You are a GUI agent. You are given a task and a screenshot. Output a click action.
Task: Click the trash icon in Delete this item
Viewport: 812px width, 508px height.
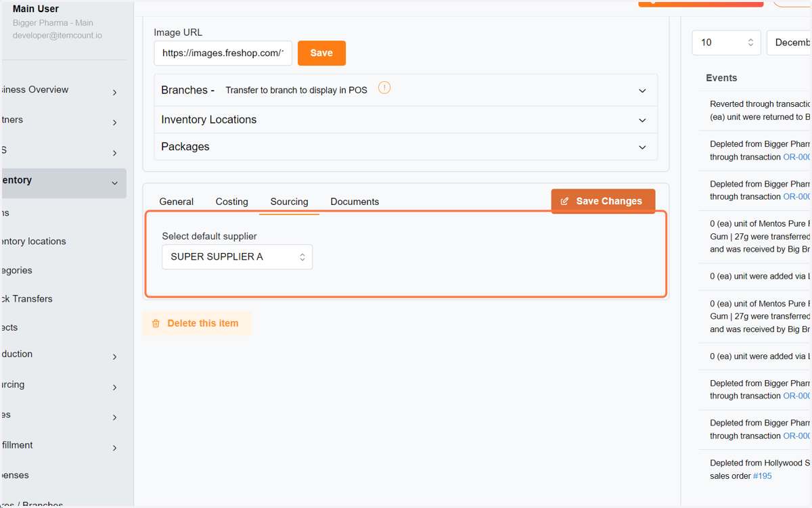[x=156, y=323]
